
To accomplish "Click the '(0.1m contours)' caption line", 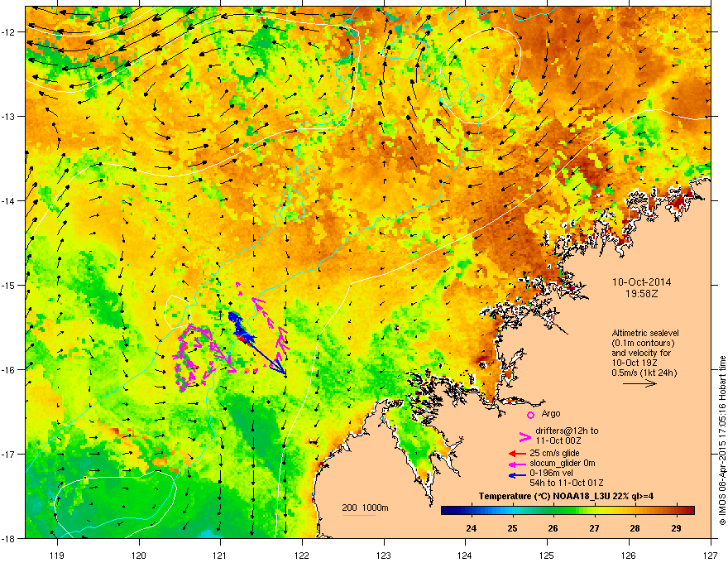I will coord(643,343).
